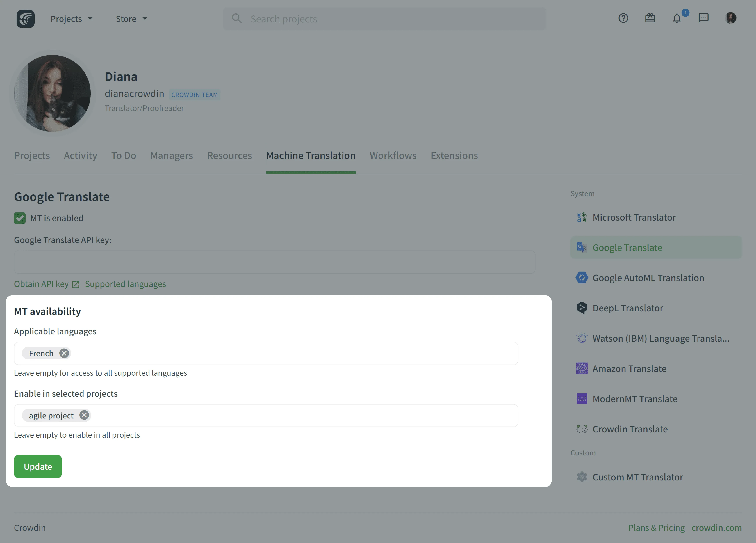Open Custom MT Translator settings

click(x=637, y=477)
